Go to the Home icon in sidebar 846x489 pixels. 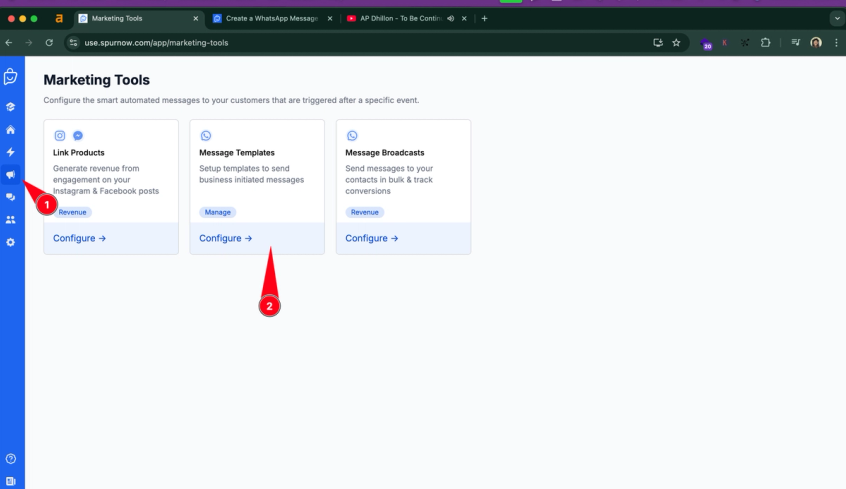[x=10, y=130]
